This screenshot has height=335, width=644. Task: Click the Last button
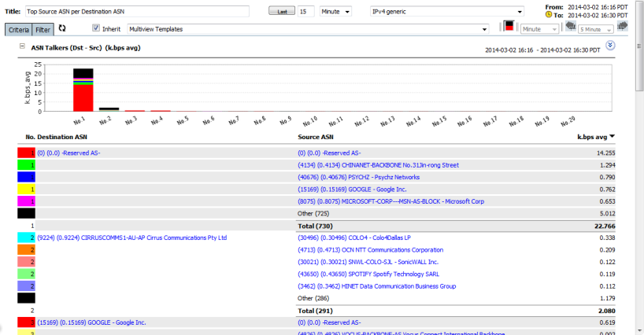pos(282,12)
